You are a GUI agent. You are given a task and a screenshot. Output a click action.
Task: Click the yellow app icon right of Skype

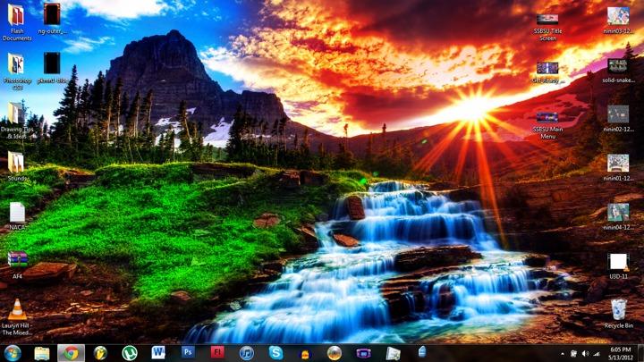(x=305, y=354)
